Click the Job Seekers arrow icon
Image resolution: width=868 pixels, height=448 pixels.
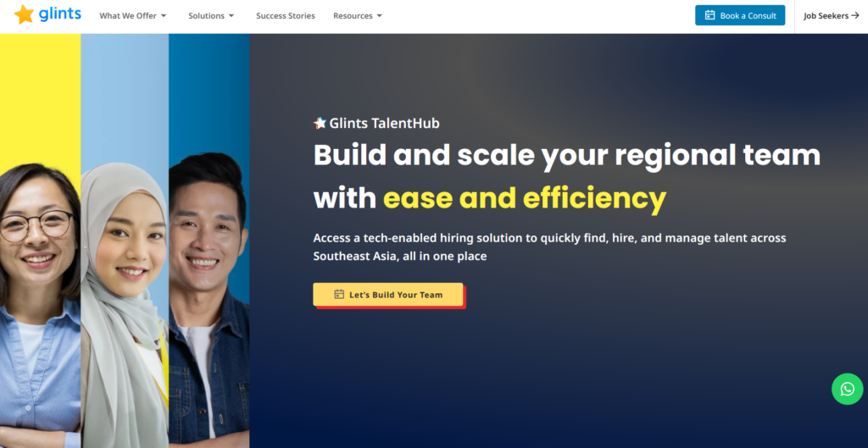tap(854, 15)
